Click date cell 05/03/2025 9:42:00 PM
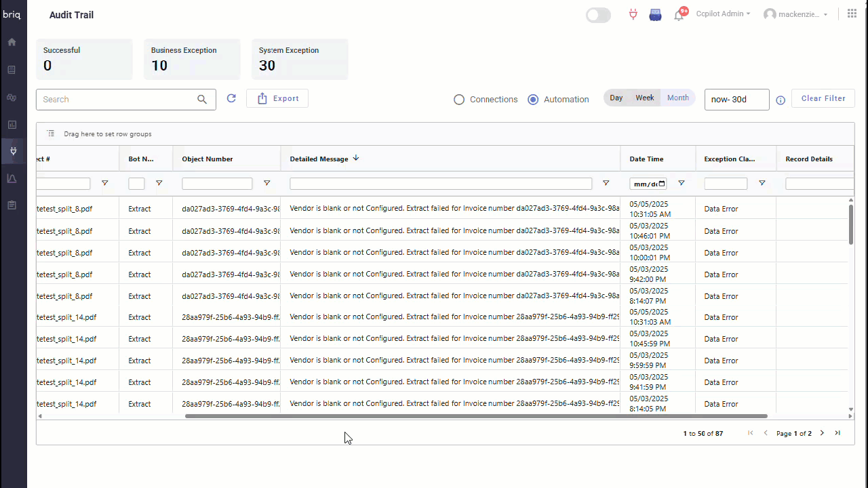 click(648, 274)
